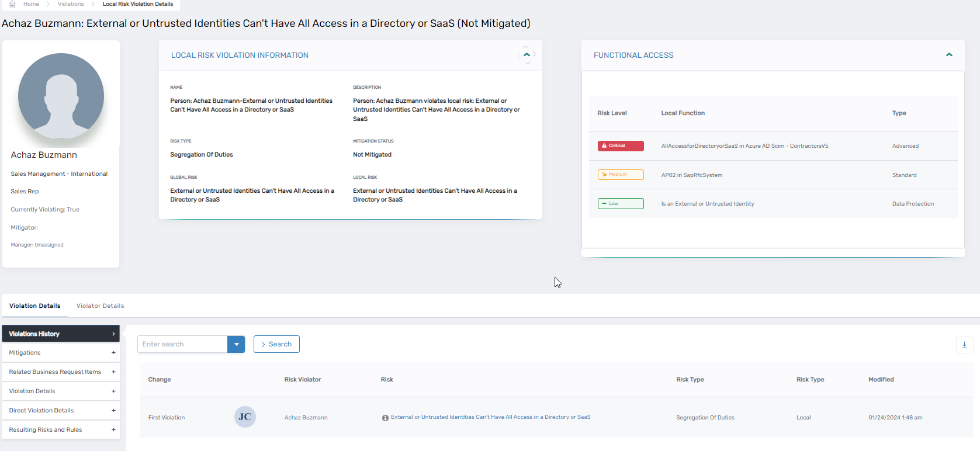Click the Medium risk level badge
Screen dimensions: 980x451
pos(620,175)
